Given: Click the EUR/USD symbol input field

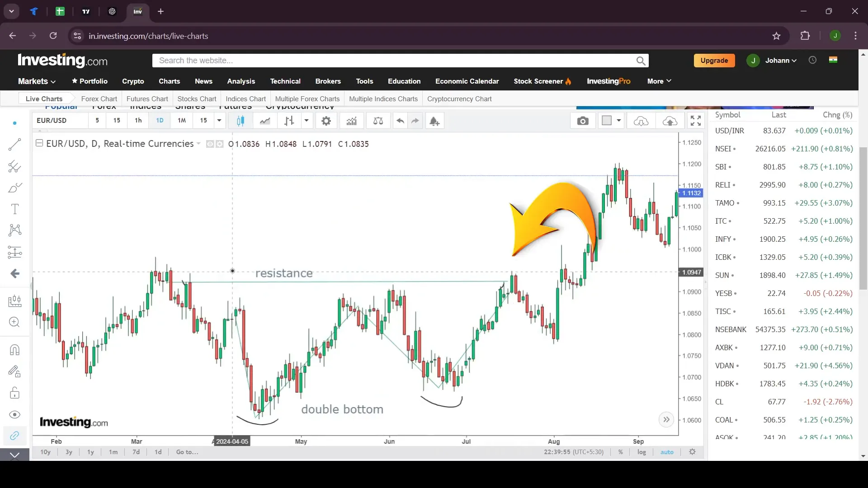Looking at the screenshot, I should [60, 121].
